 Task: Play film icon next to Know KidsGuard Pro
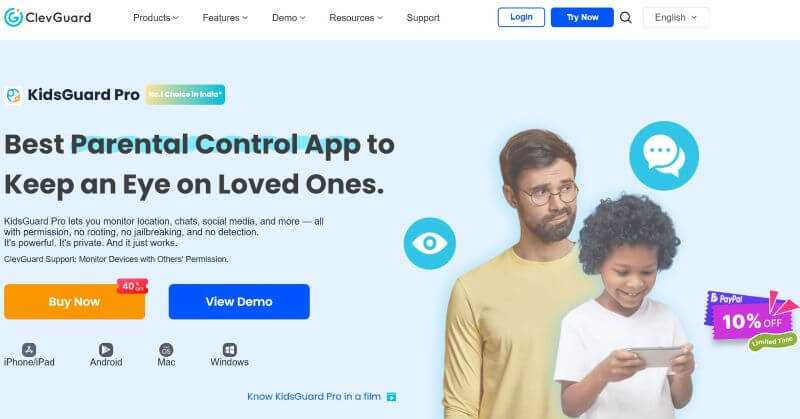point(391,397)
